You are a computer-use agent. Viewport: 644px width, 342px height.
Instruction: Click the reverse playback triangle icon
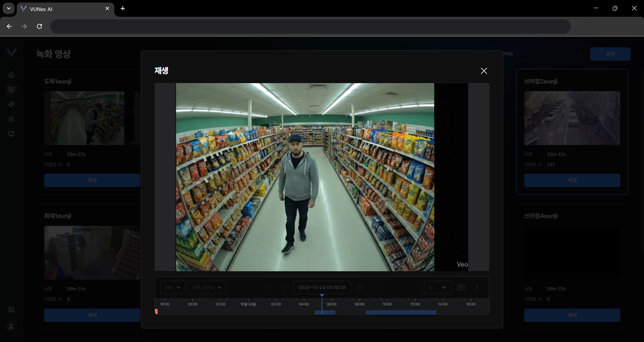tap(283, 287)
